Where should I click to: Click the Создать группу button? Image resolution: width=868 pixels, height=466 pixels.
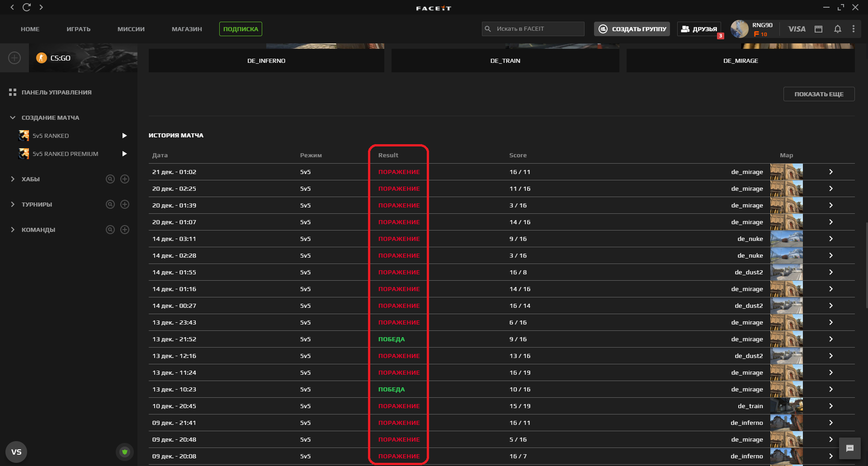point(632,29)
